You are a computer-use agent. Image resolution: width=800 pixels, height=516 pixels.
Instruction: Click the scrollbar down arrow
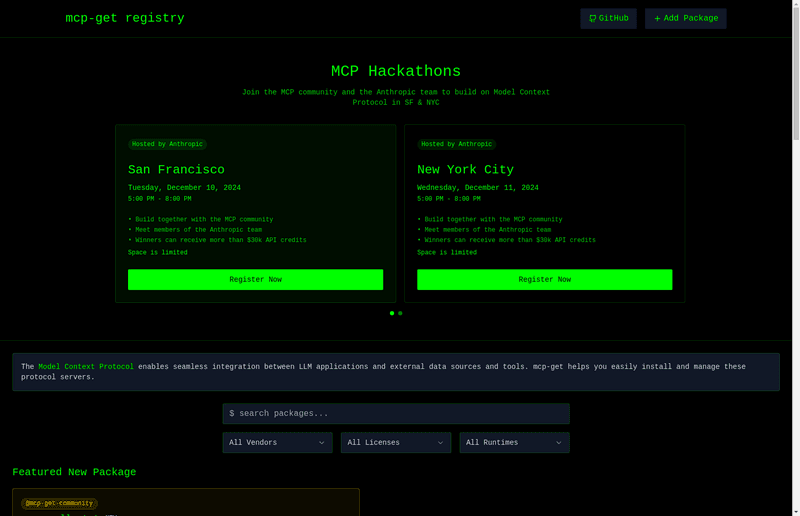tap(796, 511)
